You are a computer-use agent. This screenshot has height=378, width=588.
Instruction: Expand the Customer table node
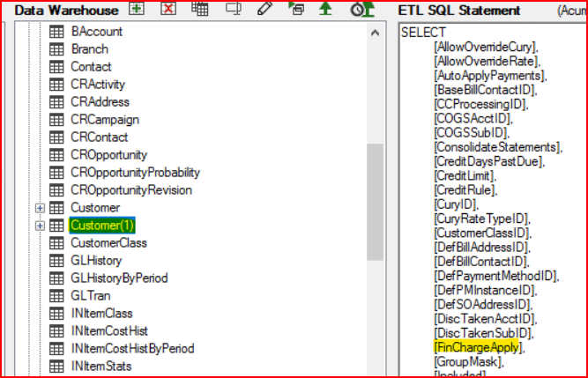pyautogui.click(x=40, y=208)
